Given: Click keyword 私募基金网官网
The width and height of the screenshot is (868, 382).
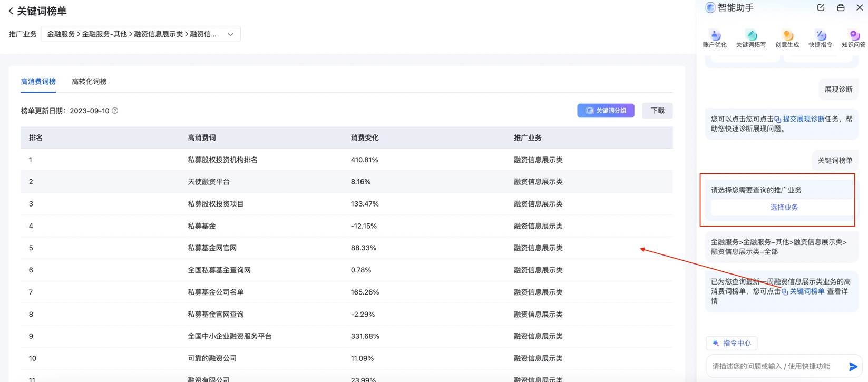Looking at the screenshot, I should coord(212,248).
